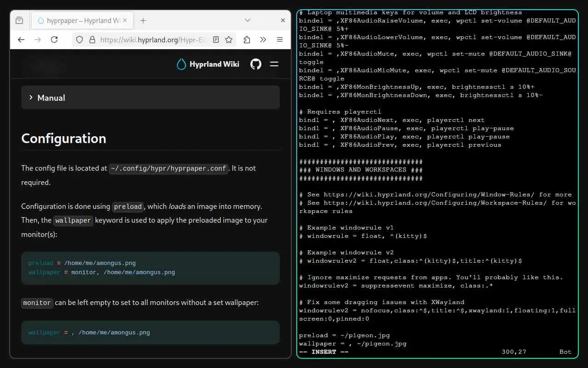The height and width of the screenshot is (368, 588).
Task: Click the inline preload keyword
Action: (128, 207)
